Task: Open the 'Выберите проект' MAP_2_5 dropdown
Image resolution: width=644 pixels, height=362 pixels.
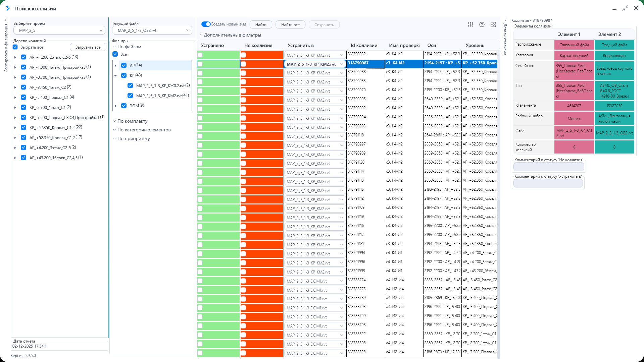Action: pos(59,31)
